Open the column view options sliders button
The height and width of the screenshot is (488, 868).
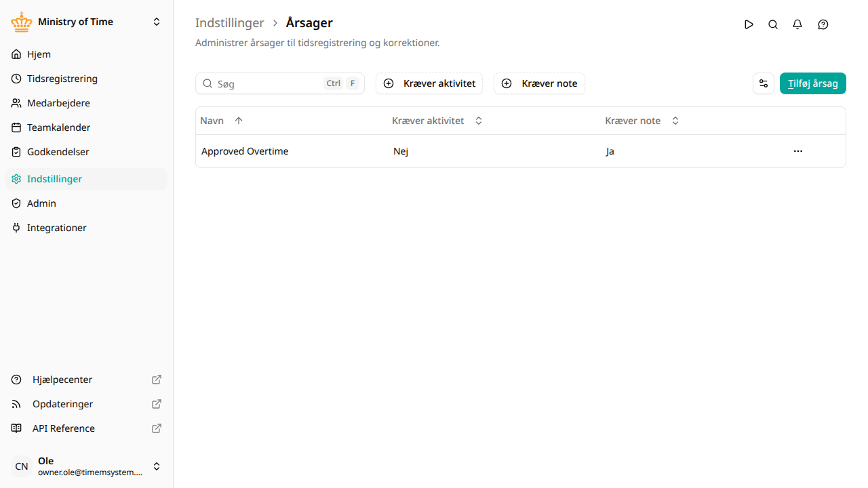coord(764,83)
